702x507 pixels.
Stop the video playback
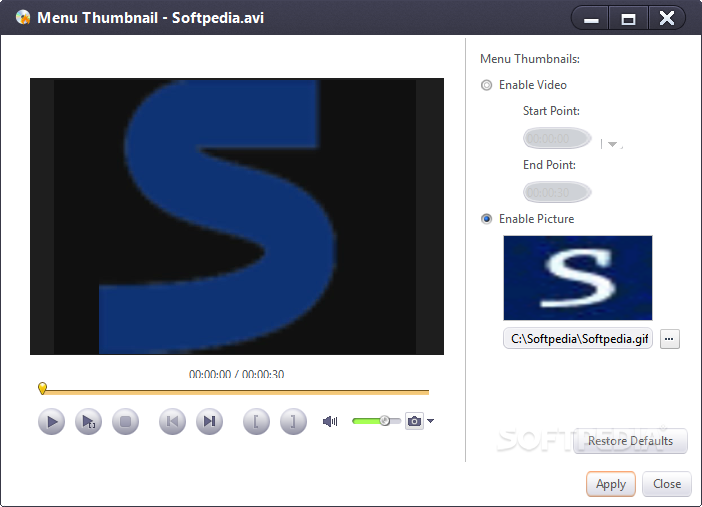[125, 421]
